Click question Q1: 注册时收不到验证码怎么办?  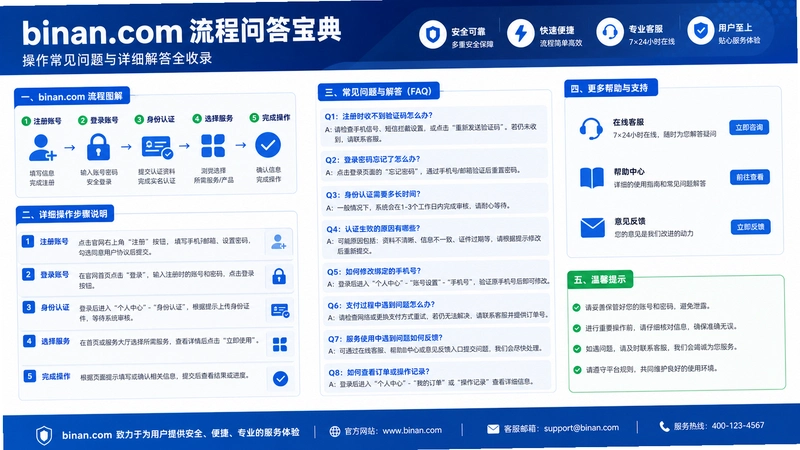click(x=379, y=116)
